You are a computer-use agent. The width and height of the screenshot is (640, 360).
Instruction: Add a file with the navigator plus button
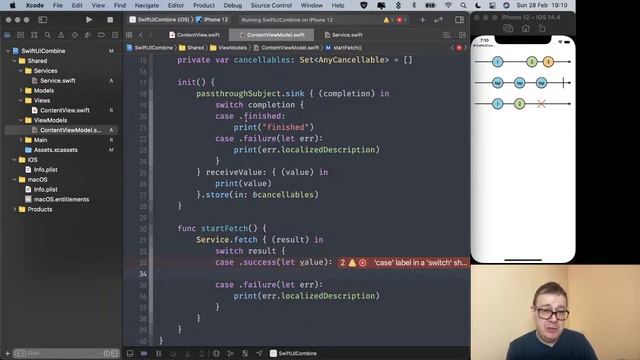click(x=7, y=353)
